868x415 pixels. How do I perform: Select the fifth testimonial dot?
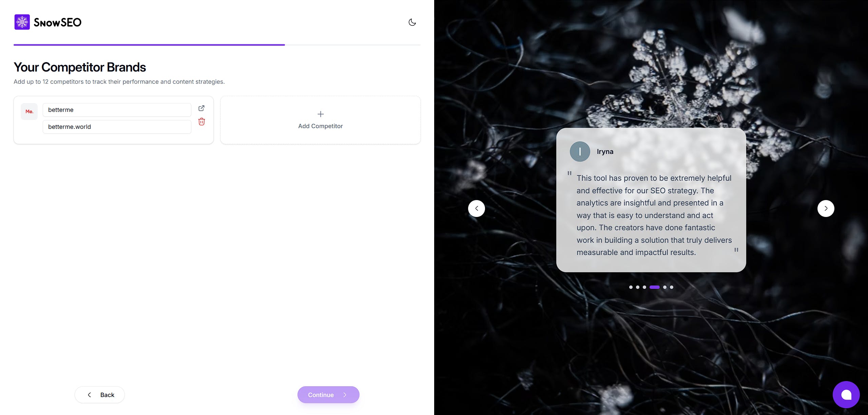(665, 287)
